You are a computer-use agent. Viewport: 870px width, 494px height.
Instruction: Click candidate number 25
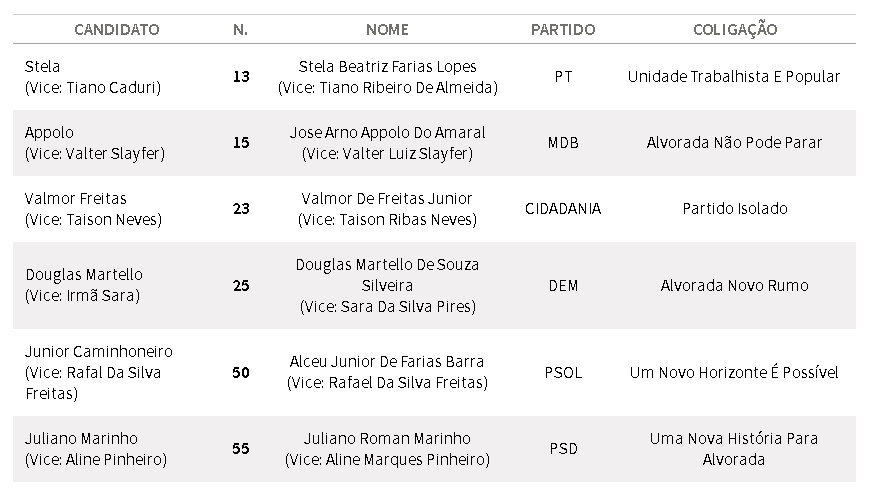(241, 286)
